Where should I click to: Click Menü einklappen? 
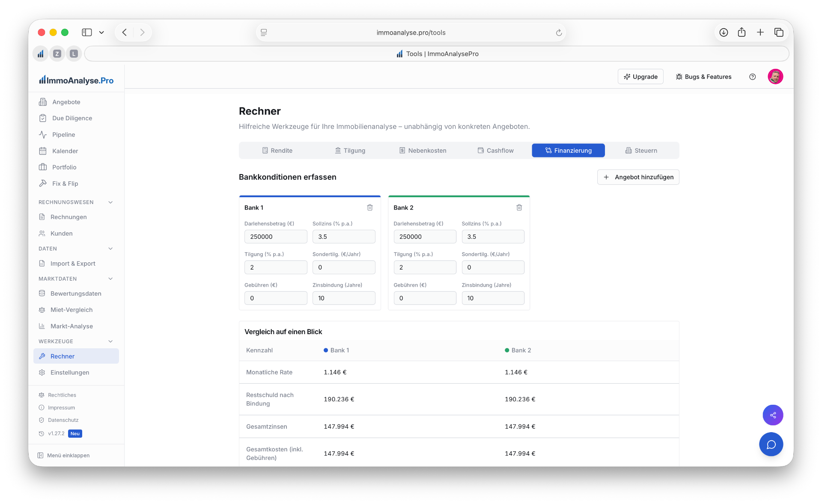click(x=64, y=455)
